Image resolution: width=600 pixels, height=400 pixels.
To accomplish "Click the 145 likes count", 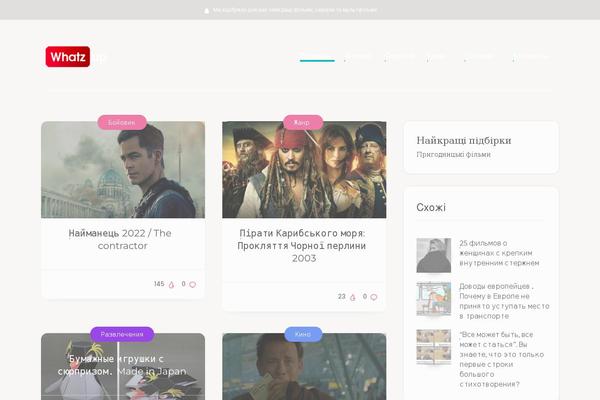I will tap(159, 284).
